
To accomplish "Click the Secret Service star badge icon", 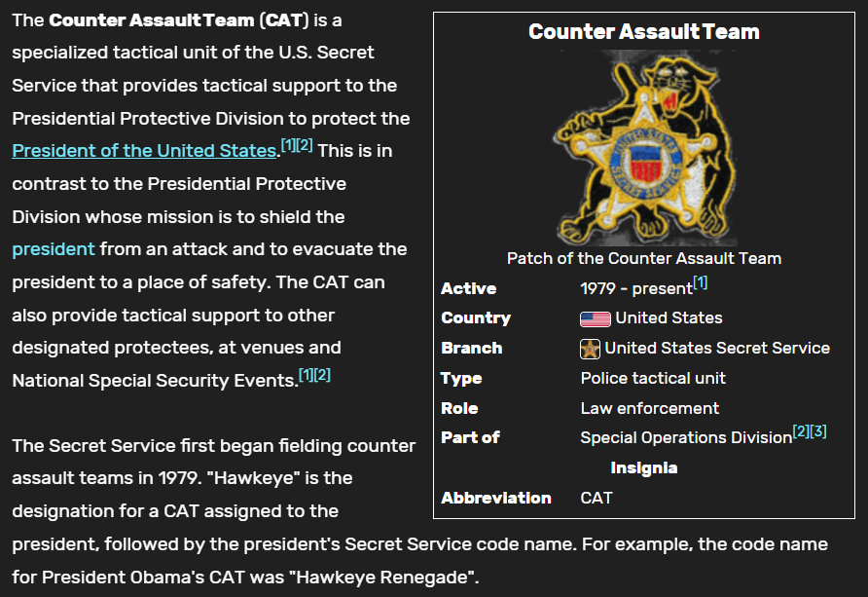I will click(590, 349).
